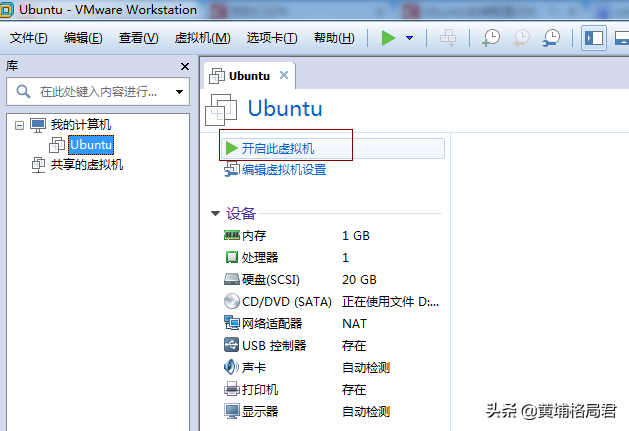Click the 显示器 display icon
The width and height of the screenshot is (629, 431).
click(x=232, y=411)
